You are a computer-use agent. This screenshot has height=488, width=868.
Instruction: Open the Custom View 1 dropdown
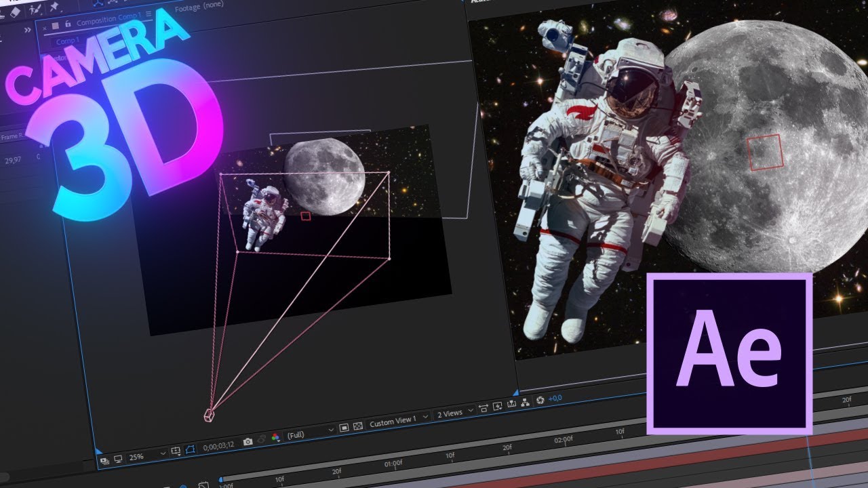399,420
